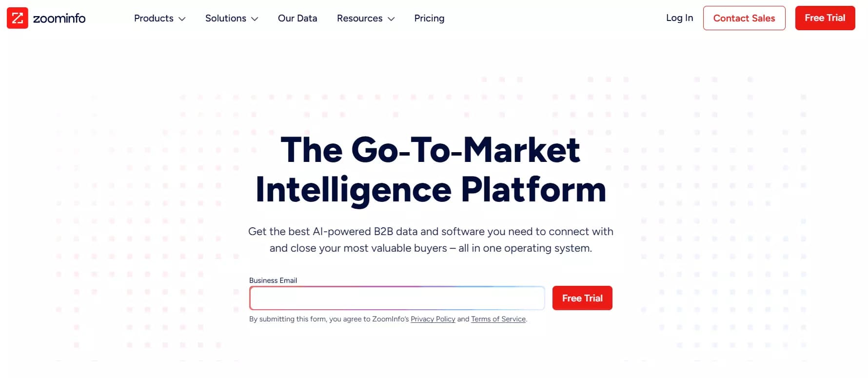Navigate to the Our Data page
Image resolution: width=868 pixels, height=378 pixels.
[297, 18]
